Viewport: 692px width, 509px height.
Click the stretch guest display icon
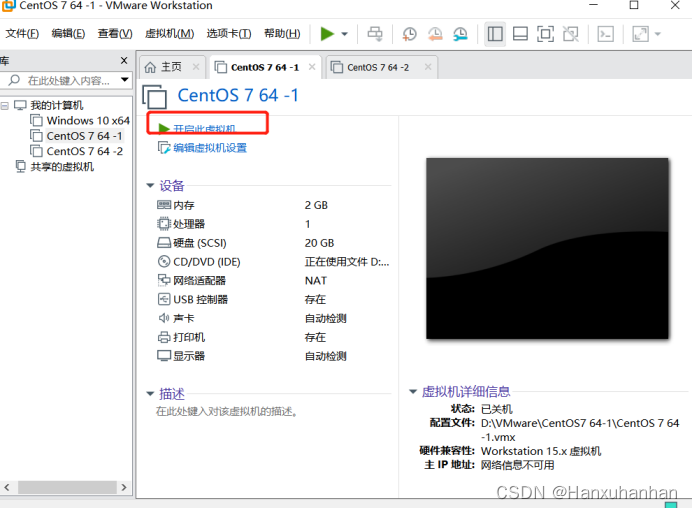coord(640,34)
